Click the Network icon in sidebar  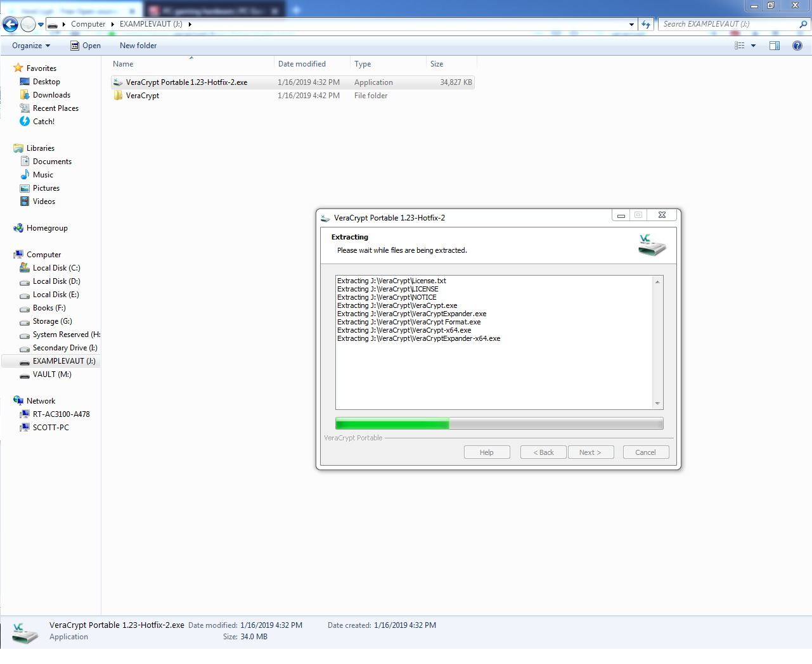[x=18, y=400]
